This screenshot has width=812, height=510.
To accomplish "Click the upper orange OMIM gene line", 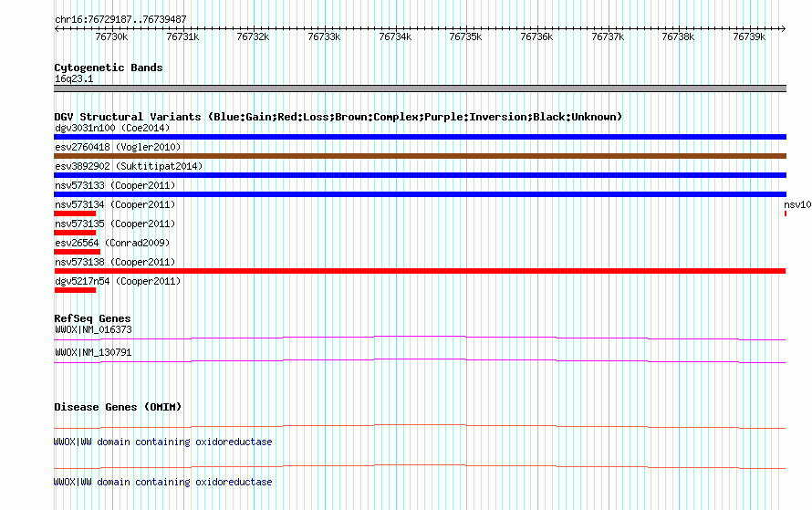I will click(420, 427).
